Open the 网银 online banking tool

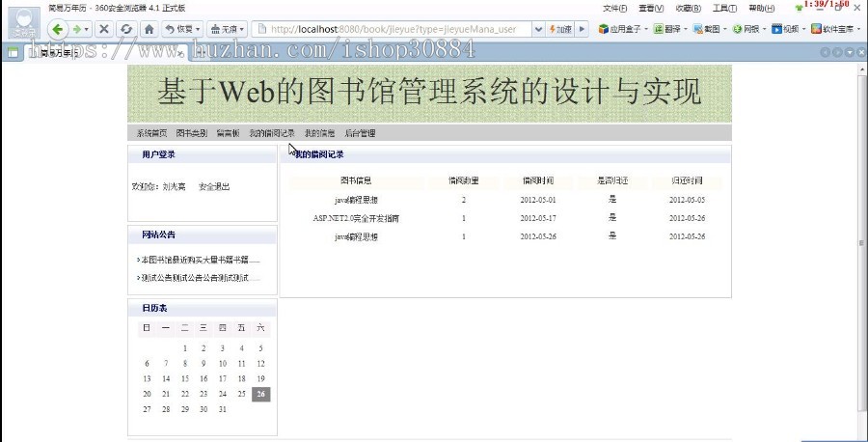746,29
